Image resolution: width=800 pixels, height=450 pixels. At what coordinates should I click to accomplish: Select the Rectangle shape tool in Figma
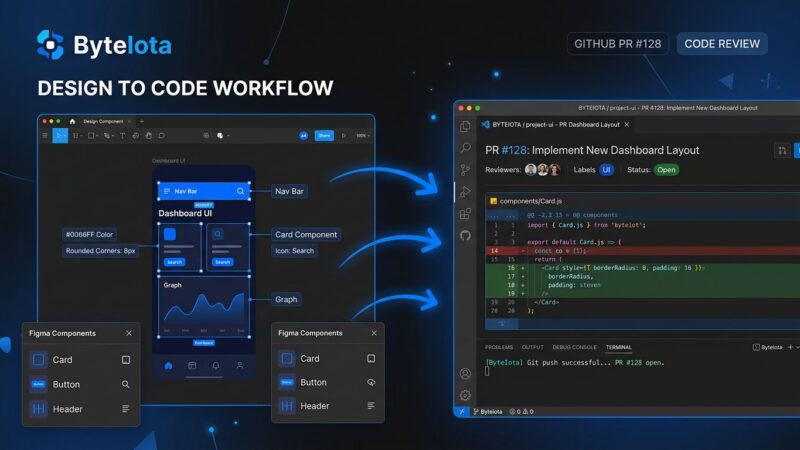(x=91, y=136)
